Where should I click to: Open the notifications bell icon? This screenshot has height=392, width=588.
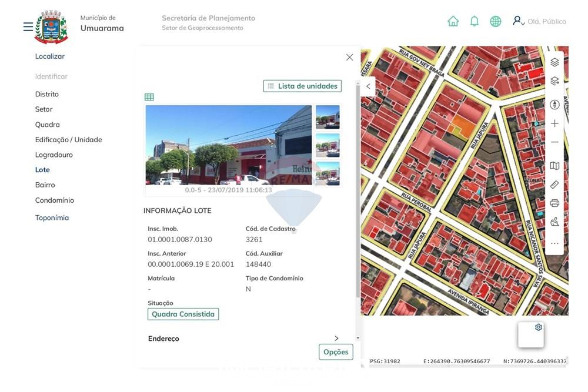[x=475, y=21]
